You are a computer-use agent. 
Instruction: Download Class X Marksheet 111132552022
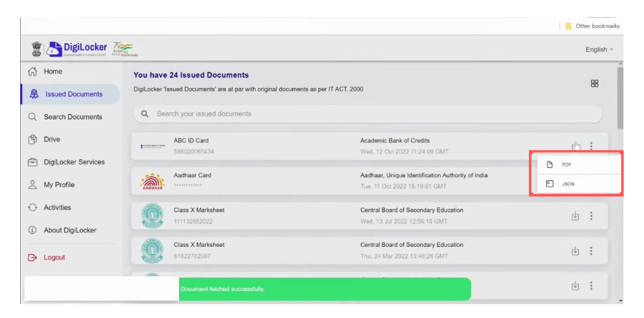pyautogui.click(x=575, y=216)
